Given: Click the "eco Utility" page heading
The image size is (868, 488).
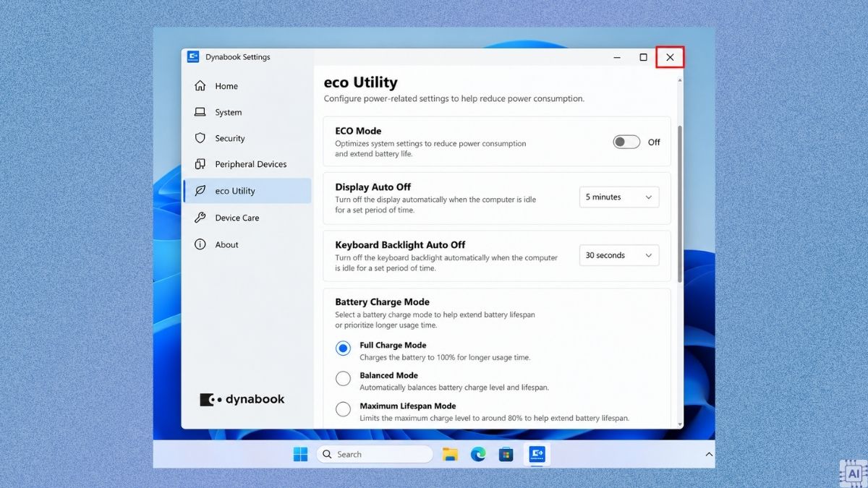Looking at the screenshot, I should pos(360,82).
